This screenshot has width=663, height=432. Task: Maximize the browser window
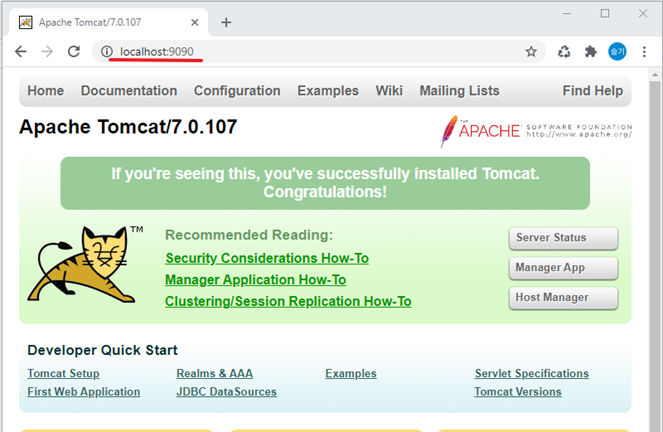[605, 14]
